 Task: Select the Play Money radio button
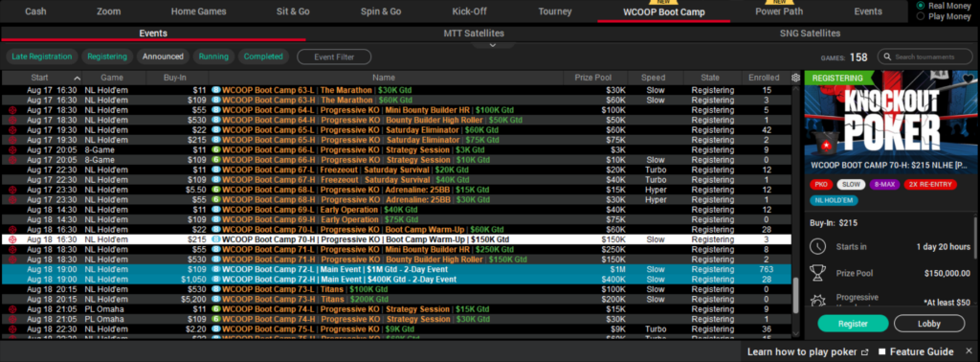point(921,16)
